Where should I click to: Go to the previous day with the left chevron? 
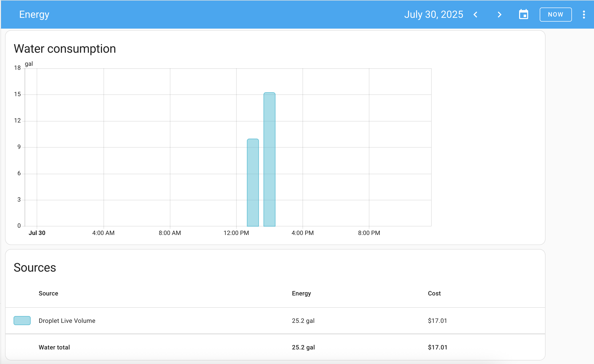(476, 15)
